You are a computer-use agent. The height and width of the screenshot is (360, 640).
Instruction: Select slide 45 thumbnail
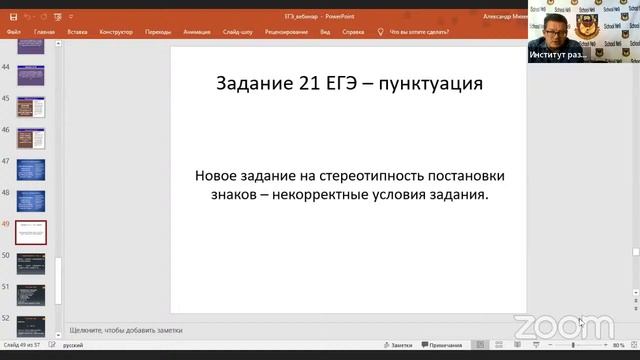point(31,107)
